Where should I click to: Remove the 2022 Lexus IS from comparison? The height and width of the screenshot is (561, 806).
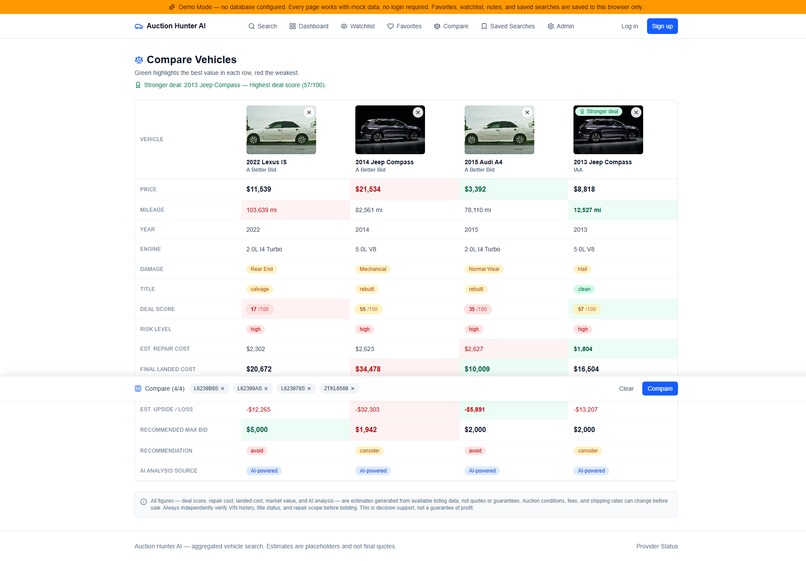coord(309,112)
